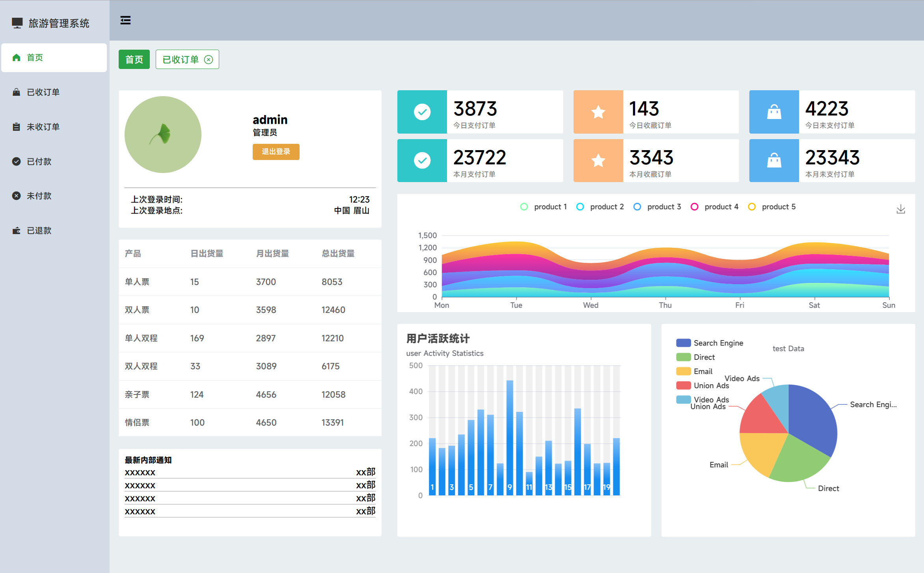Open 未收订单 in the sidebar menu
The height and width of the screenshot is (573, 924).
54,127
